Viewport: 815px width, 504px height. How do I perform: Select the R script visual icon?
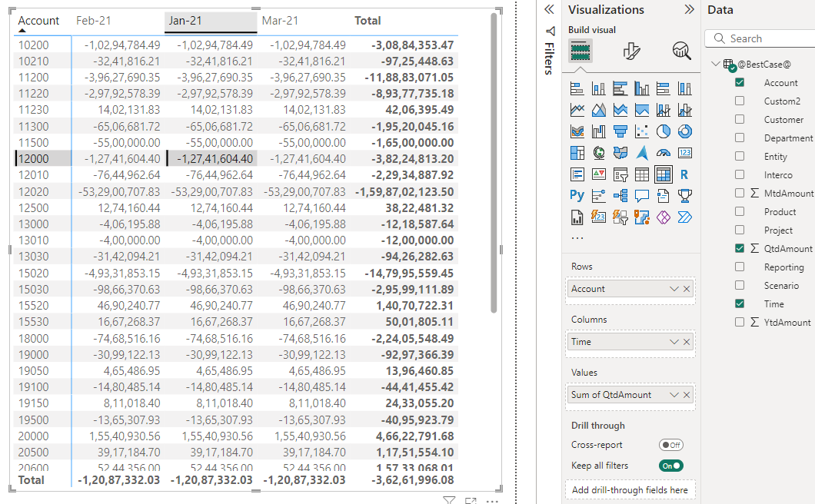pyautogui.click(x=684, y=174)
